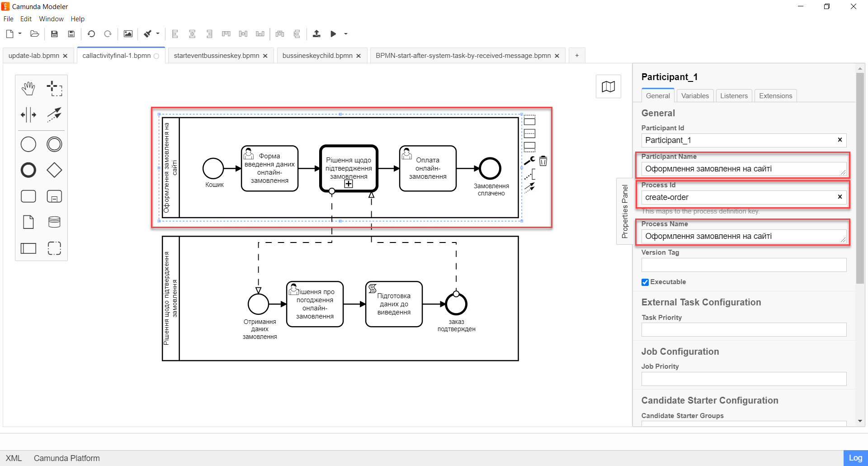Switch to update-lab.bpmn tab
This screenshot has width=868, height=466.
click(x=34, y=56)
